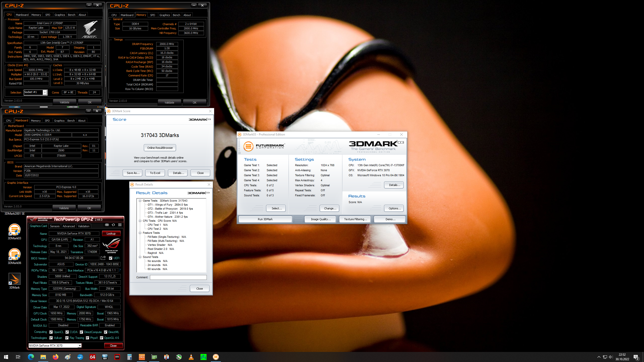
Task: Click Image Quality... button in 3DMark03
Action: pos(320,219)
